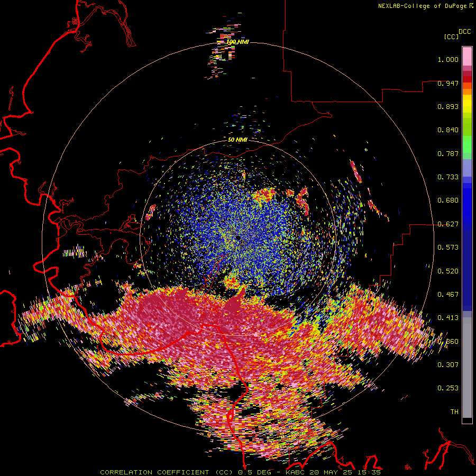Click the 0.627 scale value
The height and width of the screenshot is (476, 476).
tap(448, 224)
